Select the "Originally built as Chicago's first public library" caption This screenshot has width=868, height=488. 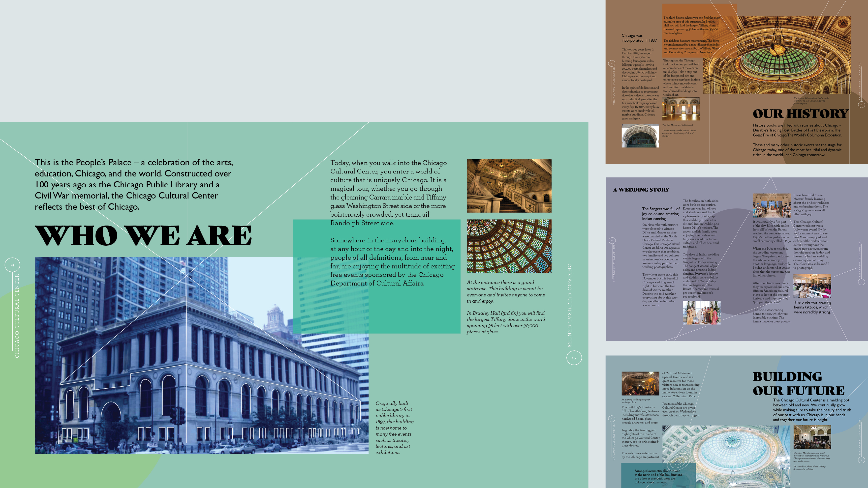point(394,428)
